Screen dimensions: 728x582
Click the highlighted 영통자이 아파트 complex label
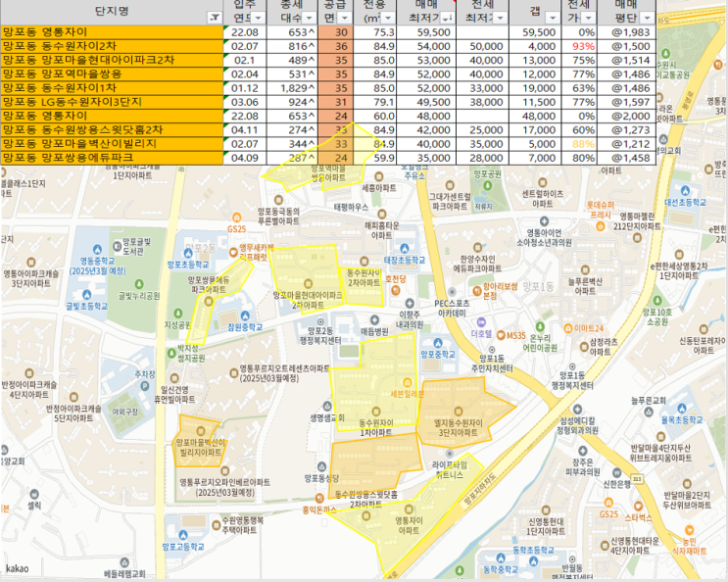pos(409,526)
